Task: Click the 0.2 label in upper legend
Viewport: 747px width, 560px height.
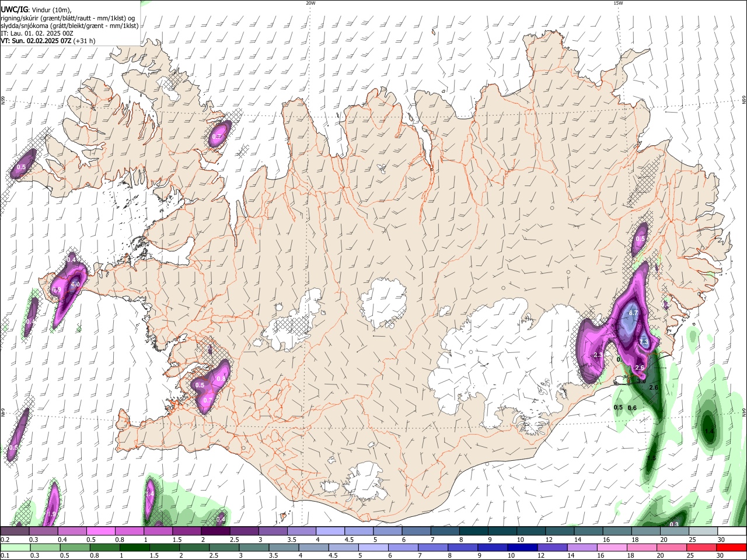Action: (x=5, y=540)
